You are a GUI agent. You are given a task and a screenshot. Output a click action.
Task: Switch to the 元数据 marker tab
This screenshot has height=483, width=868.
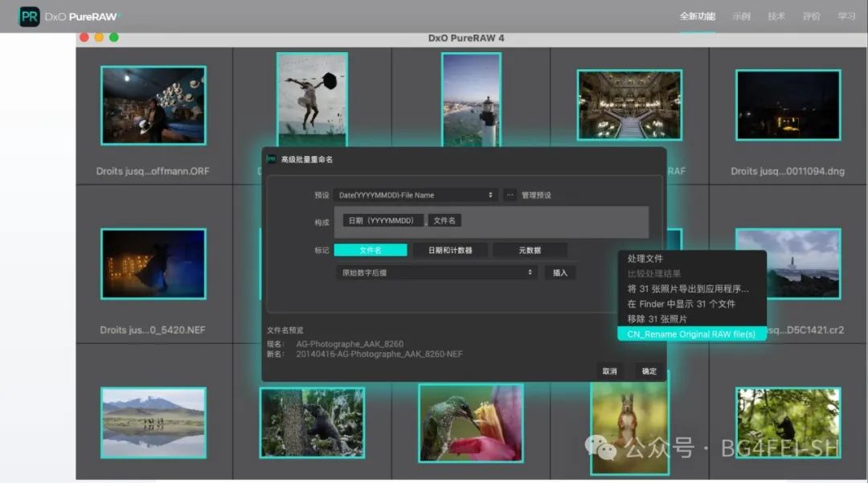coord(529,250)
